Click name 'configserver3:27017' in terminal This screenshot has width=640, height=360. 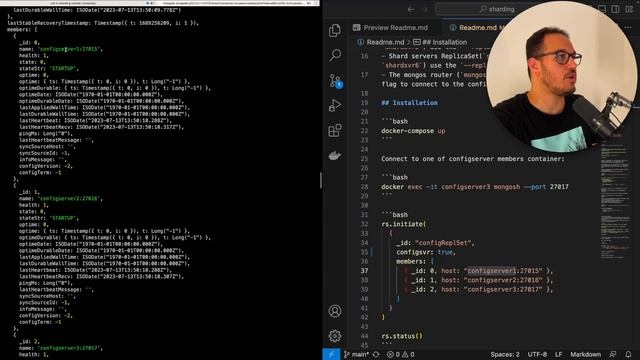pyautogui.click(x=69, y=348)
